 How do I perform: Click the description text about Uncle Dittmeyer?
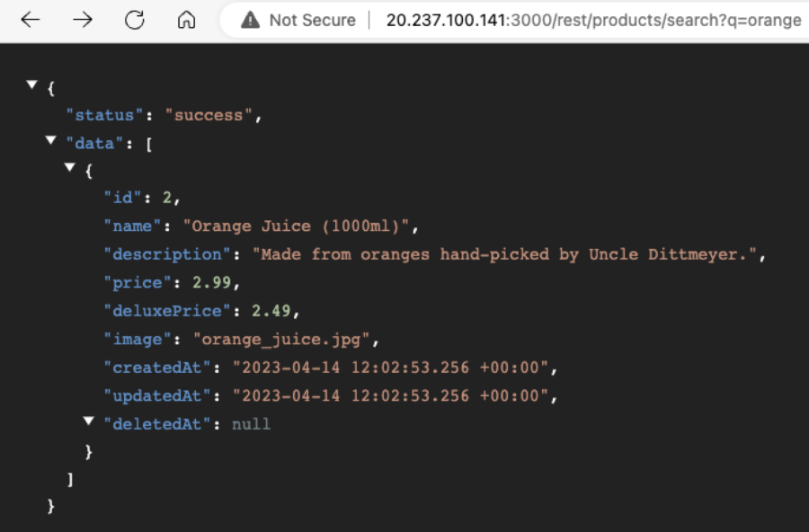[508, 254]
